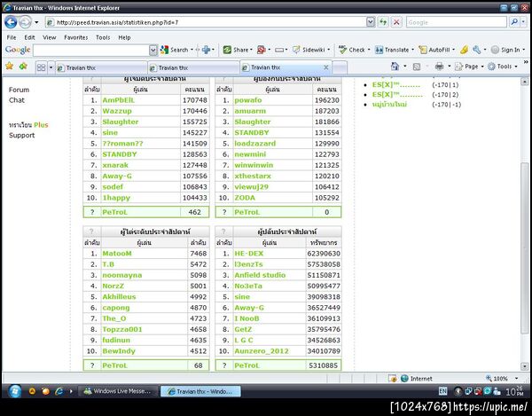532x416 pixels.
Task: Click the Stop loading red X icon
Action: click(x=396, y=22)
